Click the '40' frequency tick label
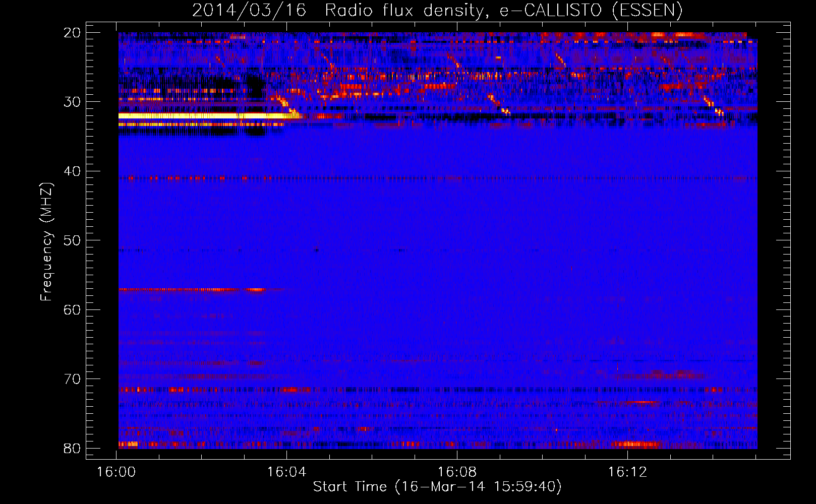The width and height of the screenshot is (816, 504). pos(73,171)
